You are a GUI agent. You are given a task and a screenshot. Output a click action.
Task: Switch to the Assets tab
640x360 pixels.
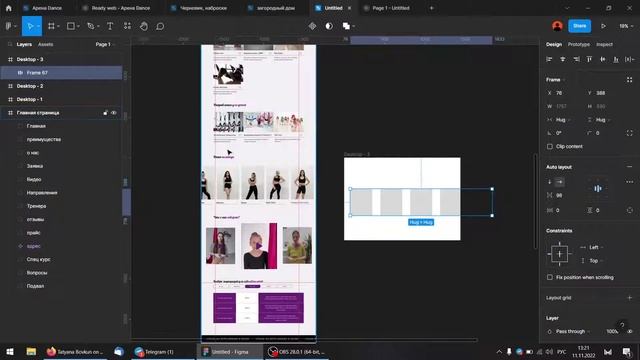click(46, 44)
